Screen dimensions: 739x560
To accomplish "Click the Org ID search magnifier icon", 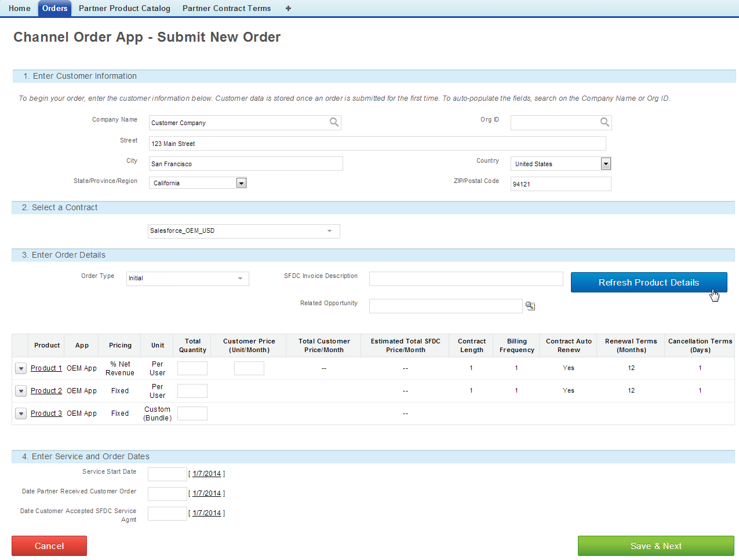I will [605, 122].
